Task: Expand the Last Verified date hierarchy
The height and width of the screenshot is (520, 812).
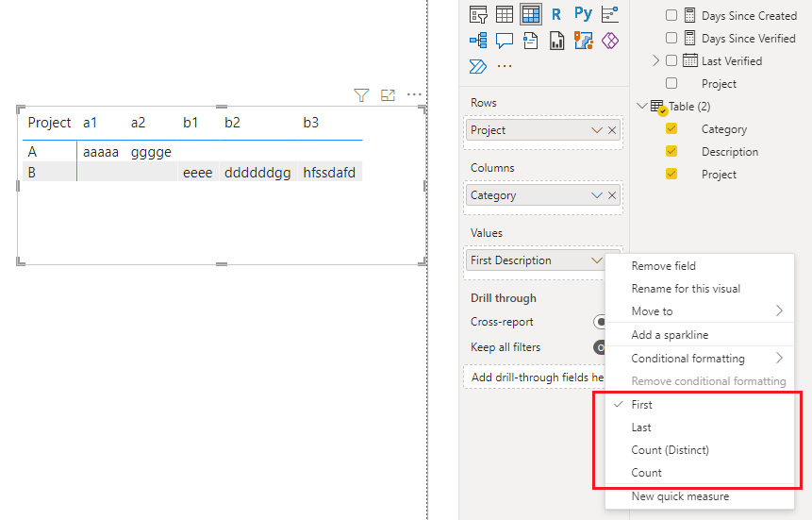Action: tap(655, 60)
